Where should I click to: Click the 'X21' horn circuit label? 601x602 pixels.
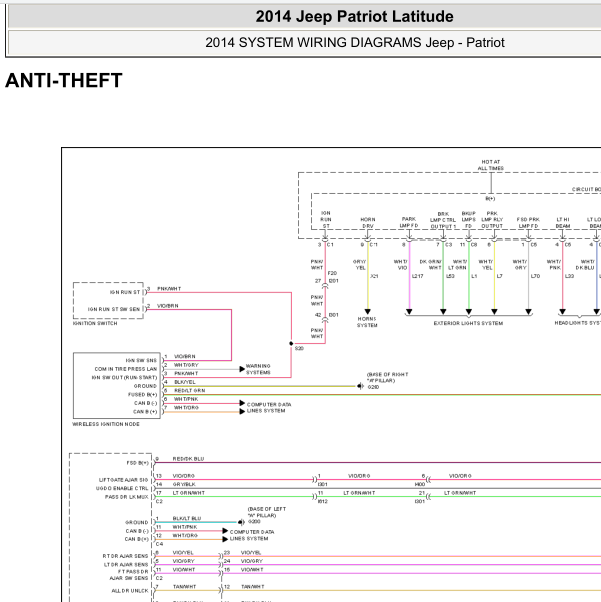tap(374, 276)
